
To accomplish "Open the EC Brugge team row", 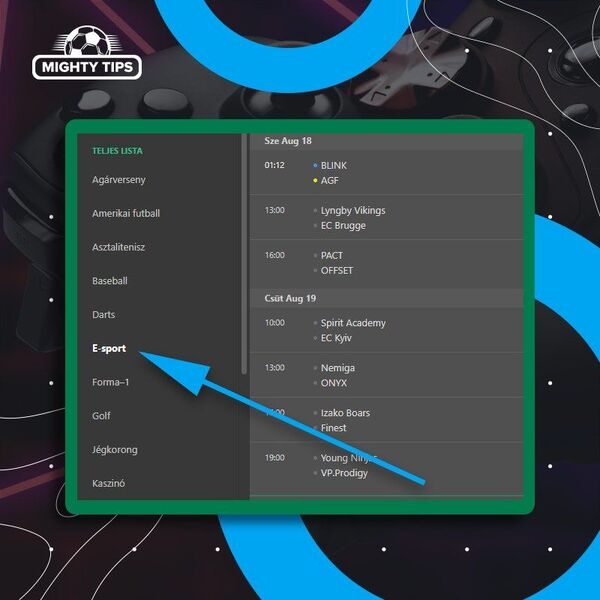I will pyautogui.click(x=343, y=226).
